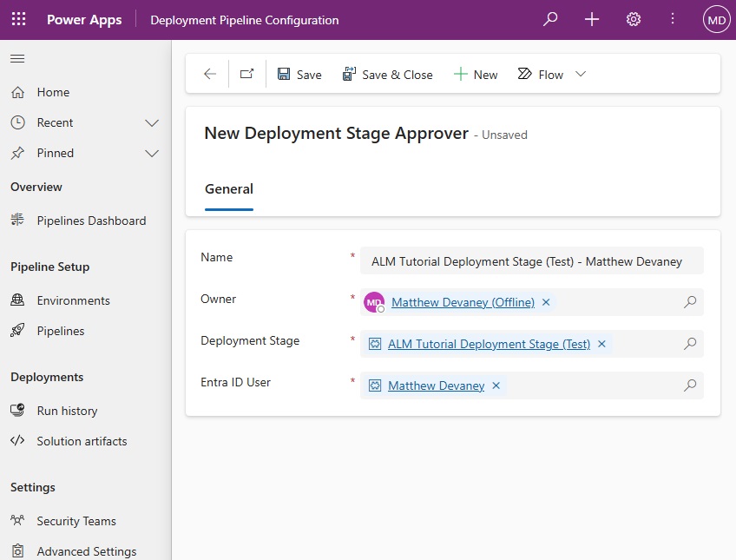Open Matthew Devaney (Offline) owner link

463,302
